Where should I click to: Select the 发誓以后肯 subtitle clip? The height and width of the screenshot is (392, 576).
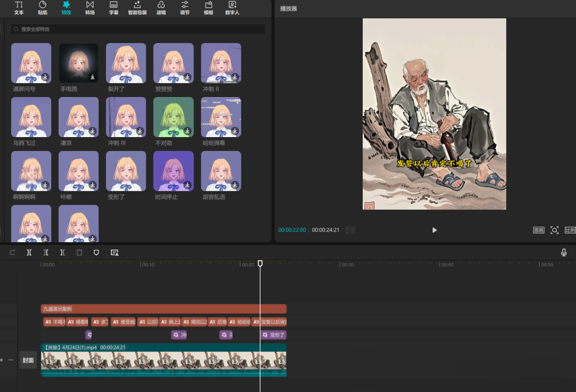point(270,322)
